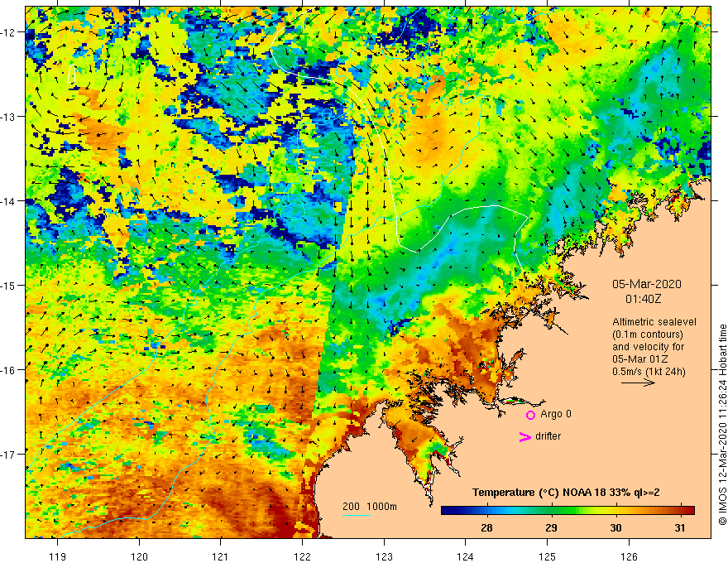728x563 pixels.
Task: Click the 'Altimetric sealevel' label
Action: click(654, 322)
